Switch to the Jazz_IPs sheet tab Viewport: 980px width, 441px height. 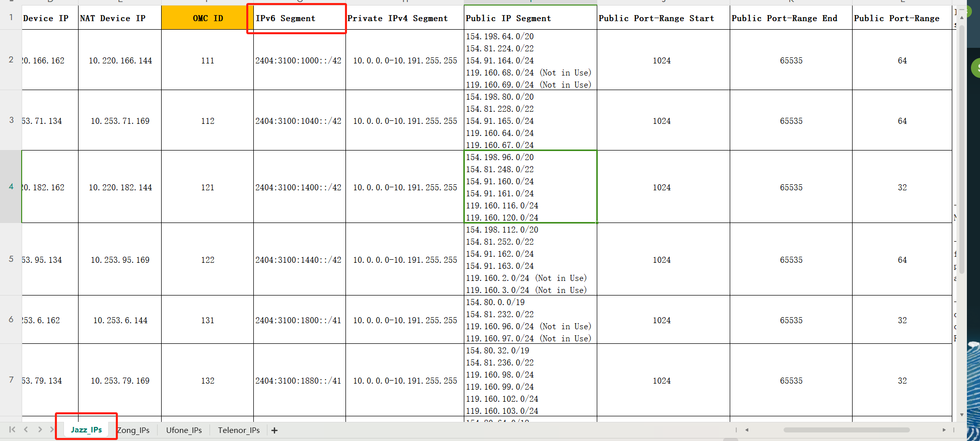click(86, 429)
